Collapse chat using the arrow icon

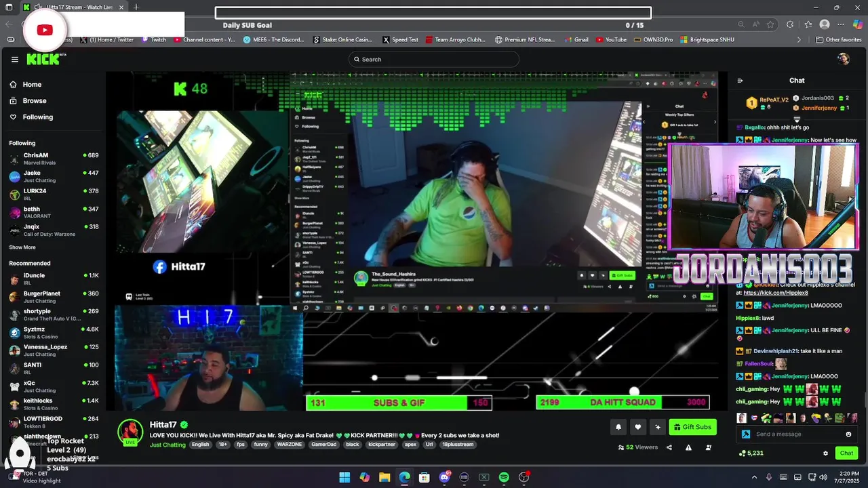pyautogui.click(x=740, y=81)
